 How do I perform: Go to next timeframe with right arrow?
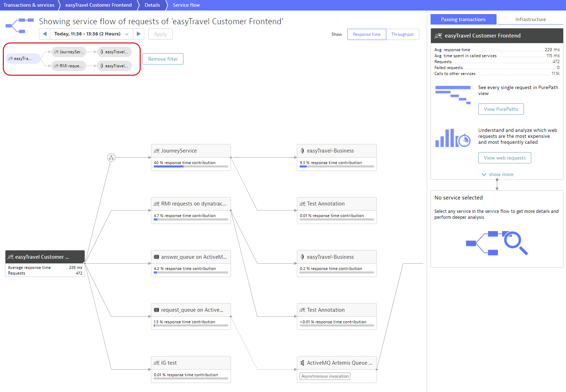(x=139, y=34)
